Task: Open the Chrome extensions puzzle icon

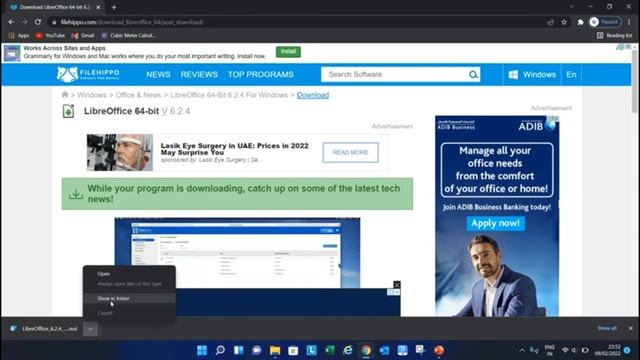Action: [x=580, y=22]
